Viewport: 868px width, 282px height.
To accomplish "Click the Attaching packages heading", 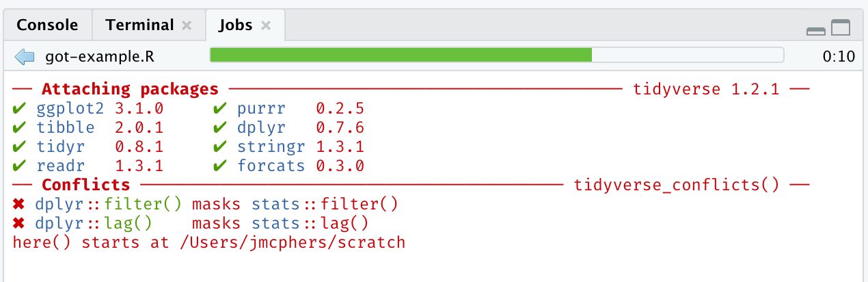I will click(130, 89).
